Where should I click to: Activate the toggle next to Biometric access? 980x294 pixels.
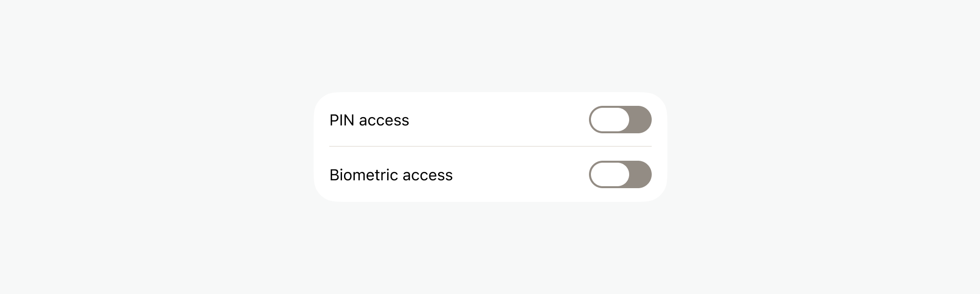click(x=620, y=174)
